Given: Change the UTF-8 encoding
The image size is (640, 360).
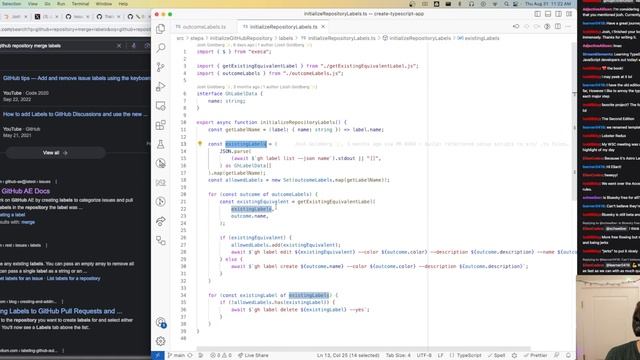Looking at the screenshot, I should pos(424,356).
